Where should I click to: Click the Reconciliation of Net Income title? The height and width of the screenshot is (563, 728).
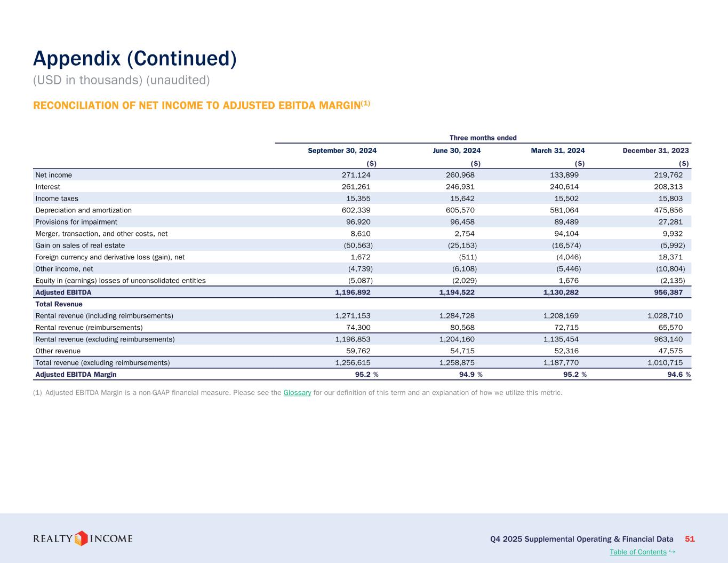click(201, 105)
